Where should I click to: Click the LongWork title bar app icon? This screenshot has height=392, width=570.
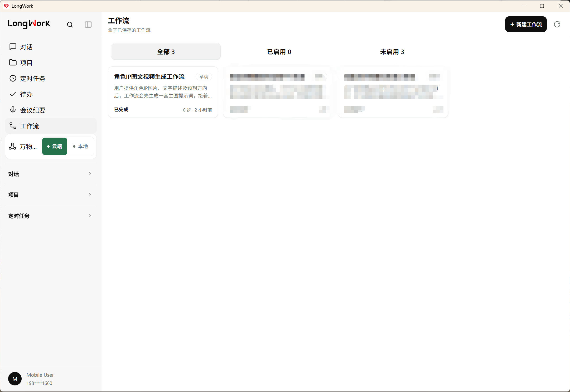6,6
